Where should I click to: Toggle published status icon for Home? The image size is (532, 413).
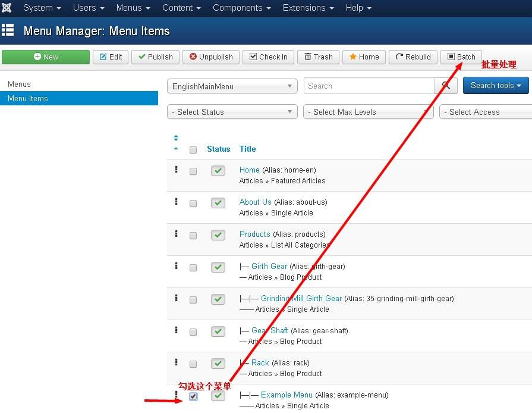[x=218, y=171]
